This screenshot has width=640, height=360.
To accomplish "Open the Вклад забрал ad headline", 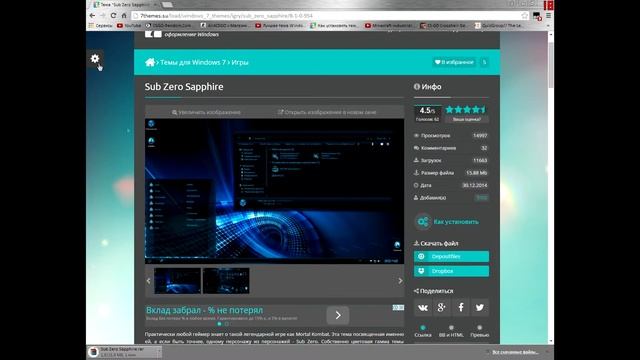I will pyautogui.click(x=204, y=310).
